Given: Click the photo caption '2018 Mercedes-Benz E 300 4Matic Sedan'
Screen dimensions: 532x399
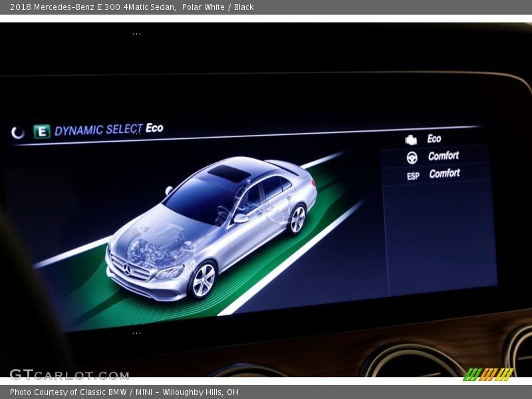Looking at the screenshot, I should click(92, 7).
